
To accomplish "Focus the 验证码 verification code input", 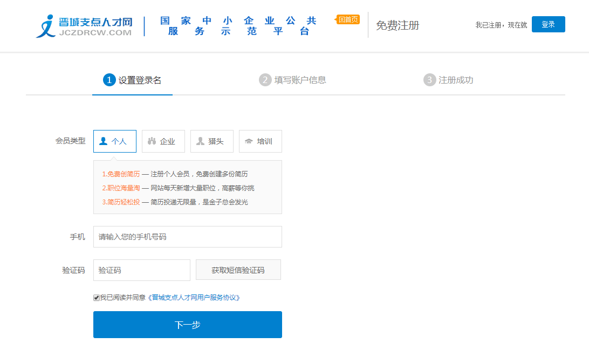I will point(142,270).
